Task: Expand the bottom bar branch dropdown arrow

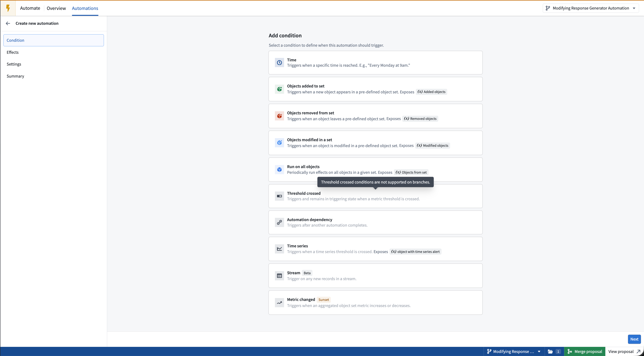Action: (x=539, y=351)
